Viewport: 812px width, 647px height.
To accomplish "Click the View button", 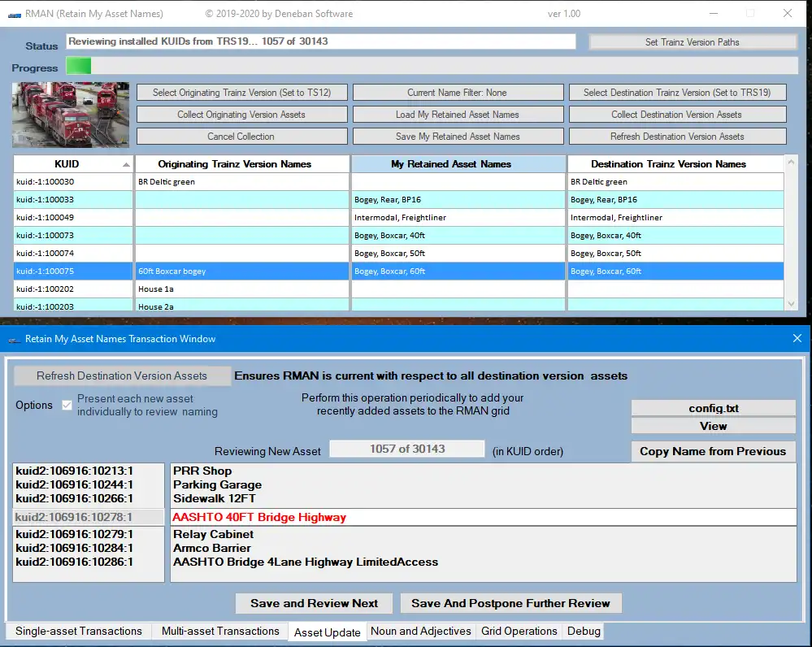I will coord(713,426).
